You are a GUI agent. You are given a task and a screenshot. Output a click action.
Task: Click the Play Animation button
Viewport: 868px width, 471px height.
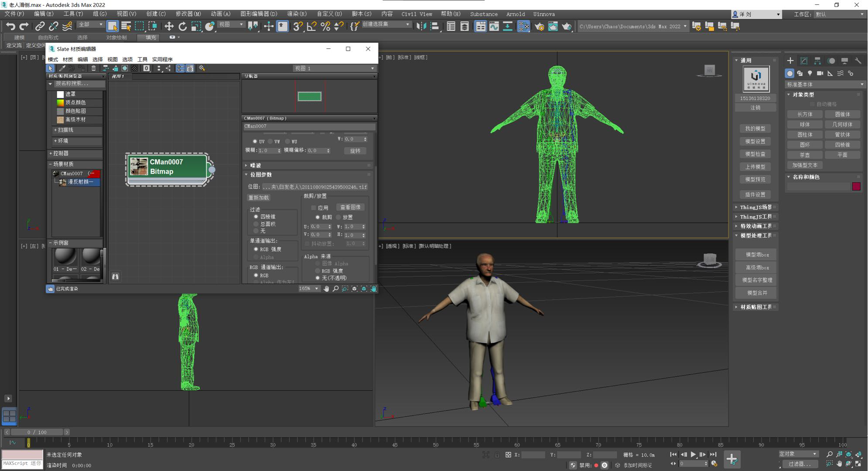coord(693,454)
